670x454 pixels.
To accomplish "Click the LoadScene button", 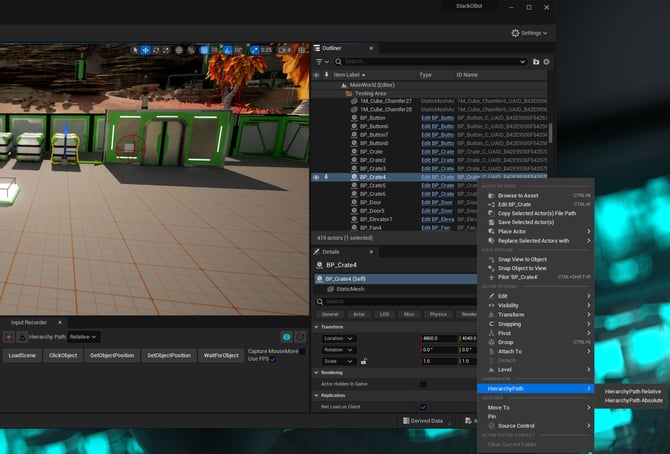I will tap(22, 355).
